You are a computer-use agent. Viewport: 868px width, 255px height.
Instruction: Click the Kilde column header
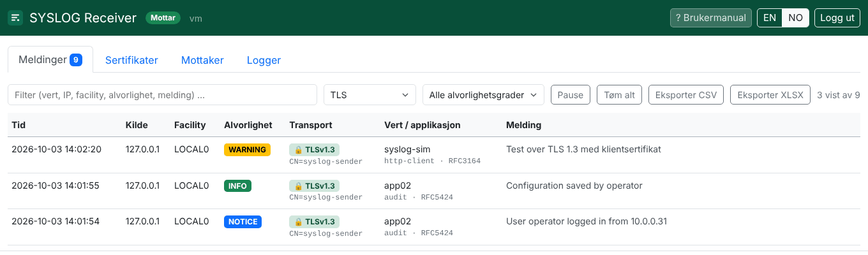pyautogui.click(x=137, y=125)
